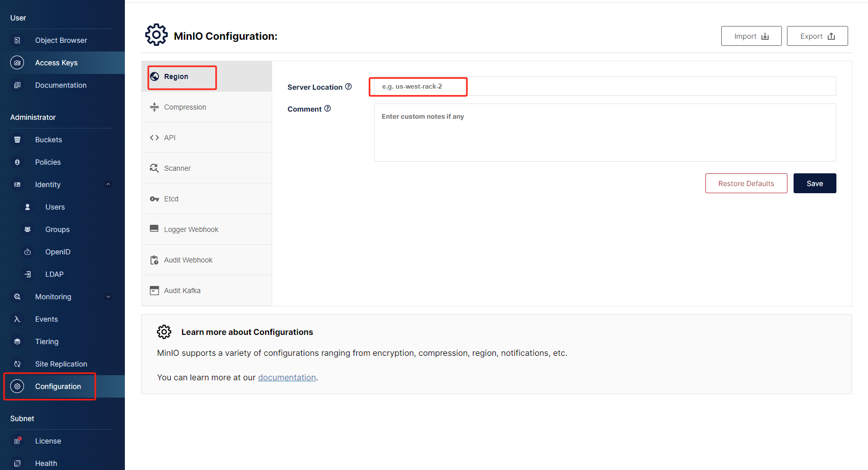The height and width of the screenshot is (470, 868).
Task: Go to Access Keys page
Action: 62,63
